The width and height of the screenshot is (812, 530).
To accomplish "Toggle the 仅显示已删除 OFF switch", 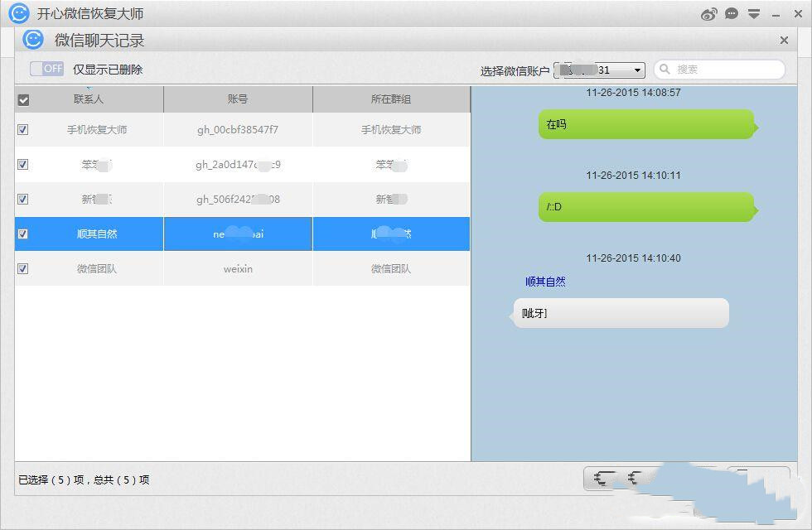I will [x=46, y=68].
